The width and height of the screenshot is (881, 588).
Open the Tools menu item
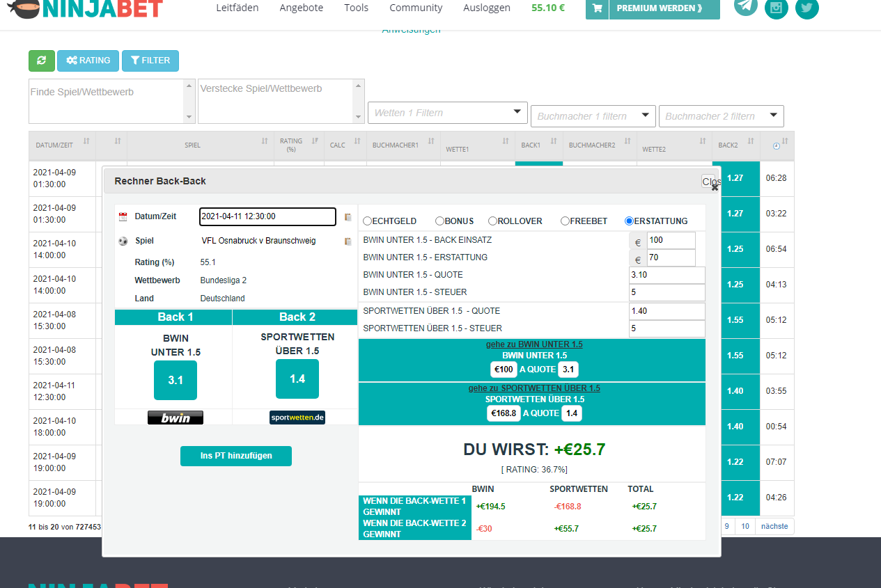pyautogui.click(x=356, y=8)
